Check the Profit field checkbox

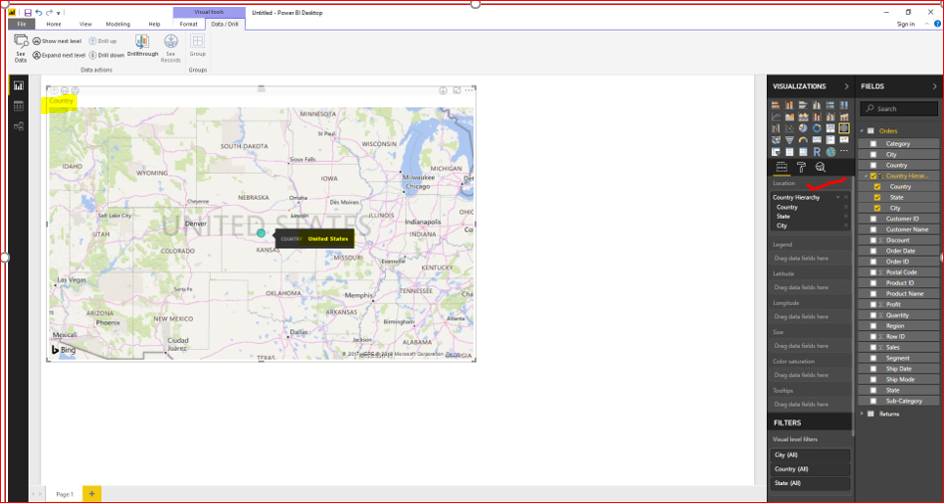(874, 305)
